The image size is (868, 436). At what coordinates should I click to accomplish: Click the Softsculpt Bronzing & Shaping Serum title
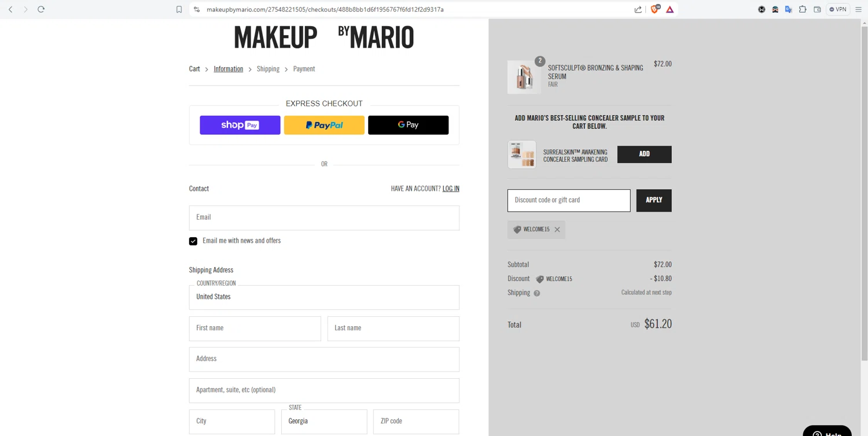595,72
